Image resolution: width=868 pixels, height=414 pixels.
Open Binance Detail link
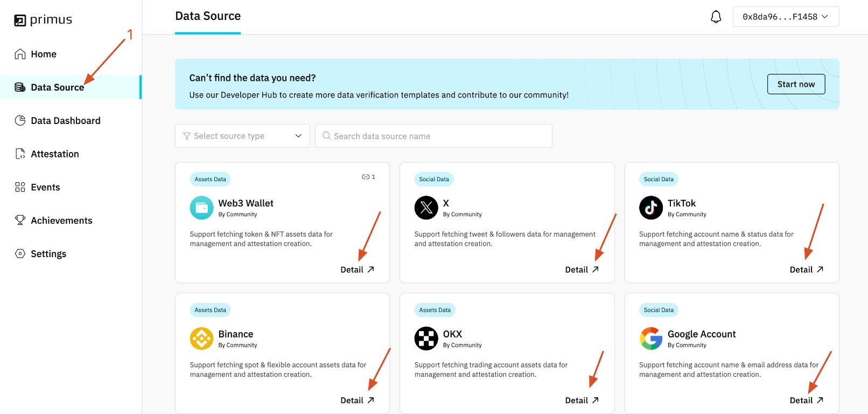[x=357, y=401]
